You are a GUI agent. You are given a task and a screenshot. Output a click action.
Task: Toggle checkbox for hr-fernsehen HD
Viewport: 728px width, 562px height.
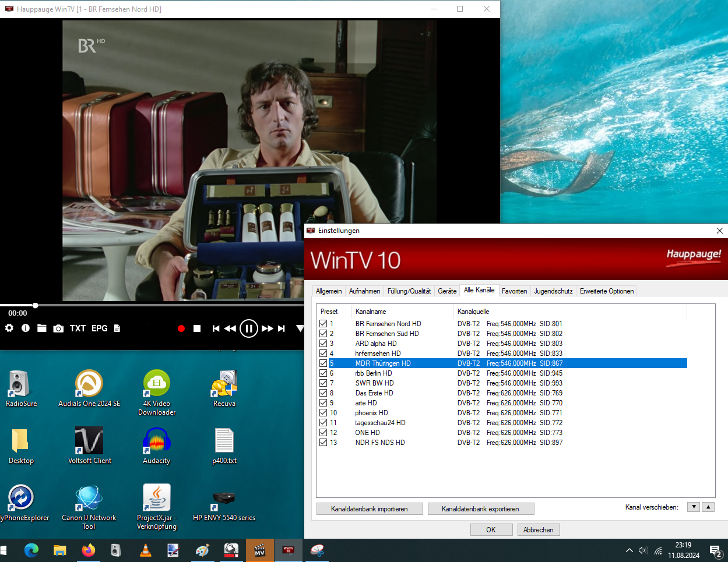click(323, 354)
